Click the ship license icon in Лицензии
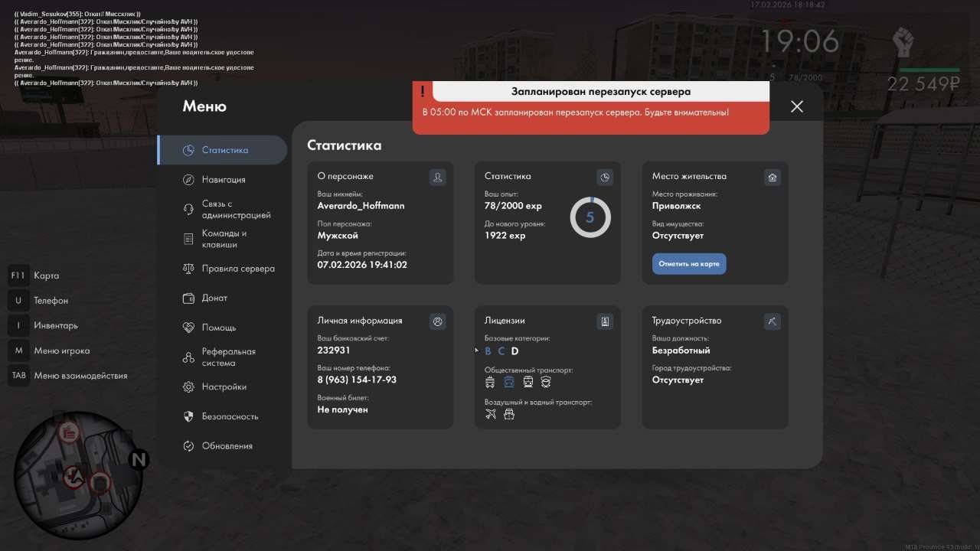This screenshot has height=551, width=980. point(509,414)
